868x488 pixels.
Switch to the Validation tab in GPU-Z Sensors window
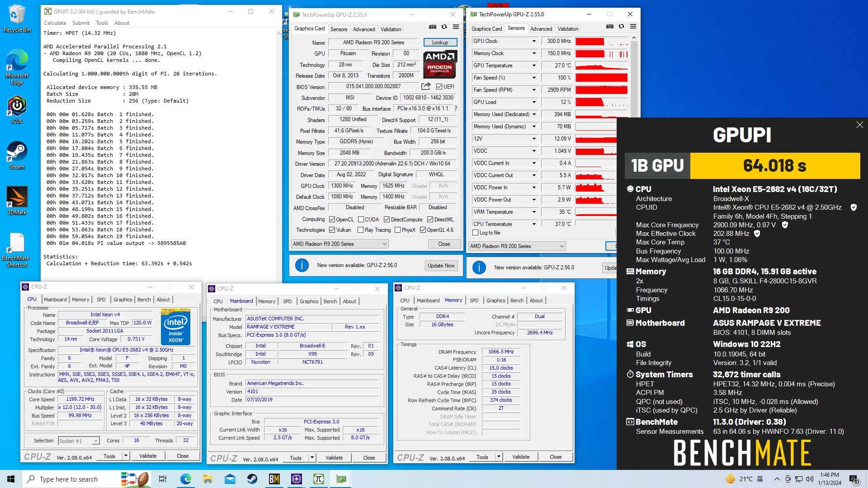point(568,28)
